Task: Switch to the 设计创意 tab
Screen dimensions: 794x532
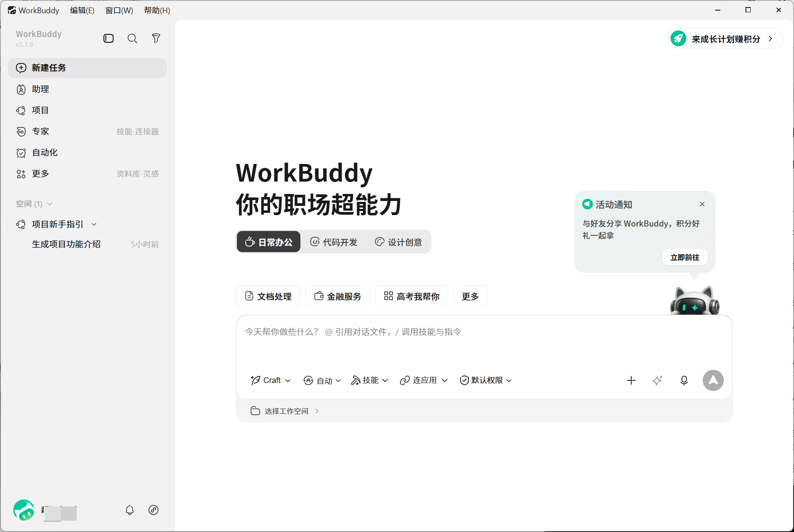Action: (x=398, y=242)
